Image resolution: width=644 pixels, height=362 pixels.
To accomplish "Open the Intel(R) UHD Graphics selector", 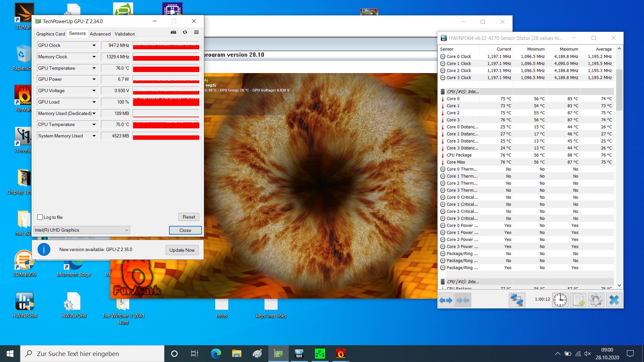I will tap(82, 230).
